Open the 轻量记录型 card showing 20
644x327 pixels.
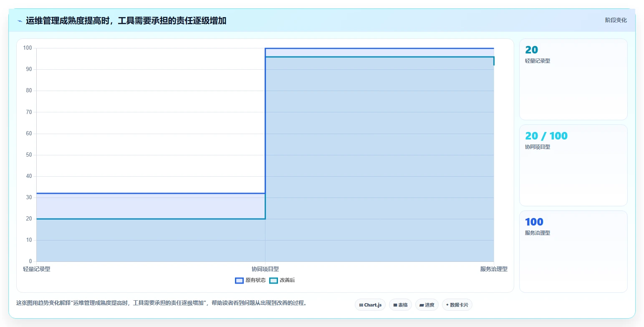point(573,79)
